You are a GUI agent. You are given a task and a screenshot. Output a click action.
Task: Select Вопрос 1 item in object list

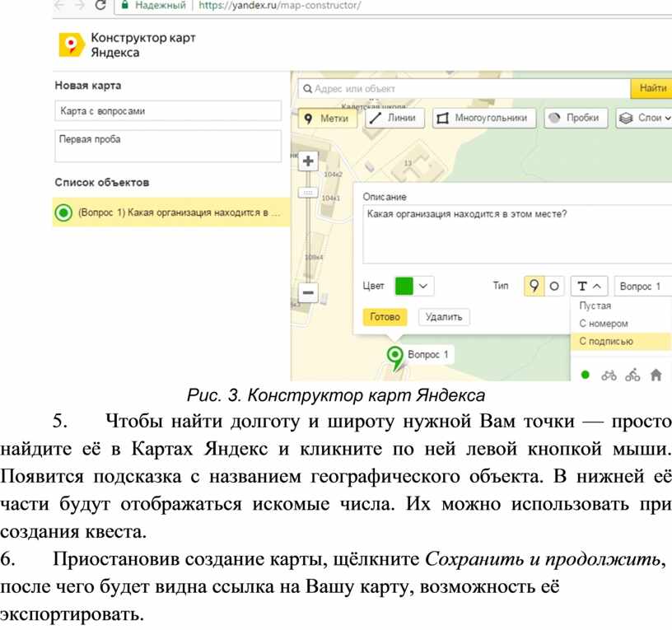[171, 212]
